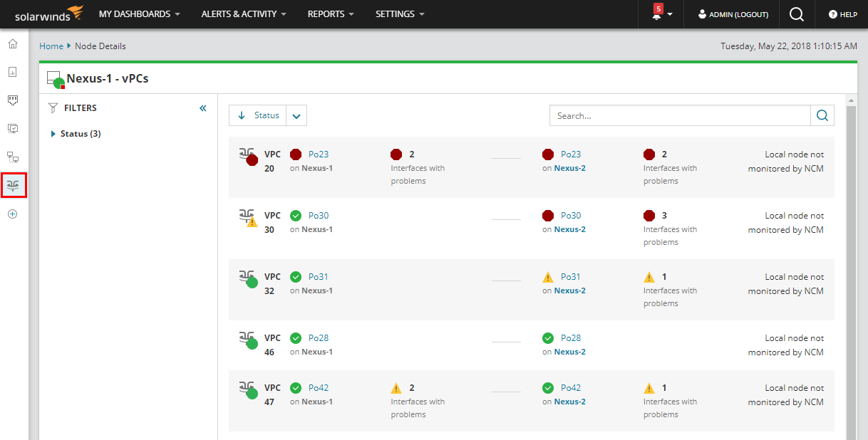
Task: Open the Alerts & Activity menu
Action: 244,14
